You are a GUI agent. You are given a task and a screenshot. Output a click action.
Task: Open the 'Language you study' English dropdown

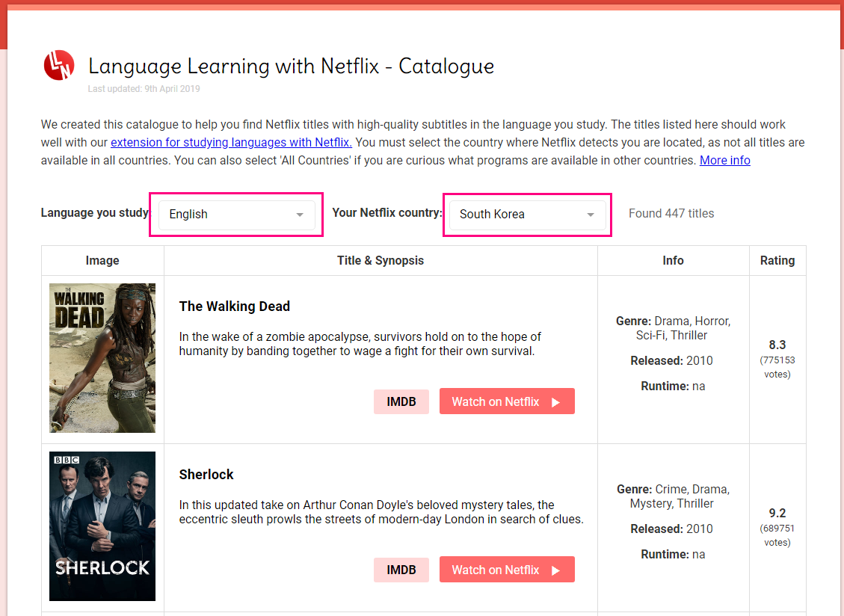point(237,215)
